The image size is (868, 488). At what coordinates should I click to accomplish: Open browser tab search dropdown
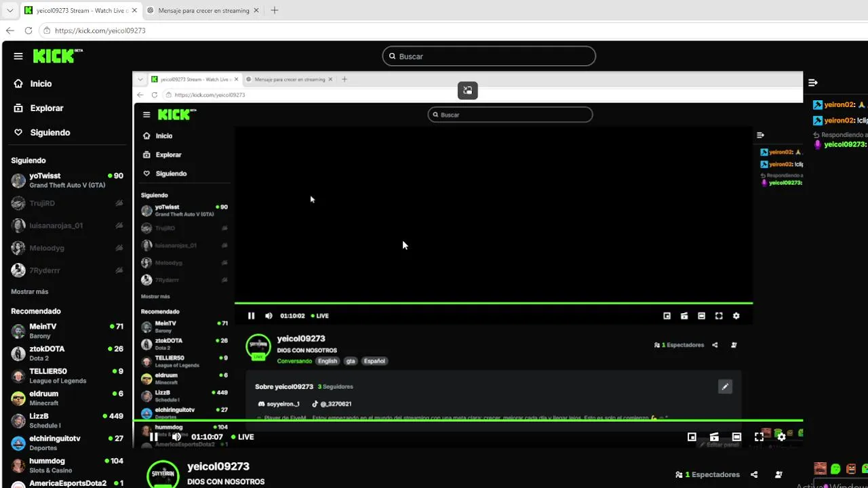9,10
